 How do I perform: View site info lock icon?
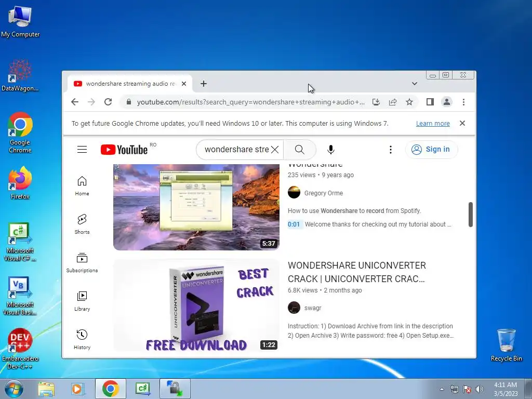(129, 102)
